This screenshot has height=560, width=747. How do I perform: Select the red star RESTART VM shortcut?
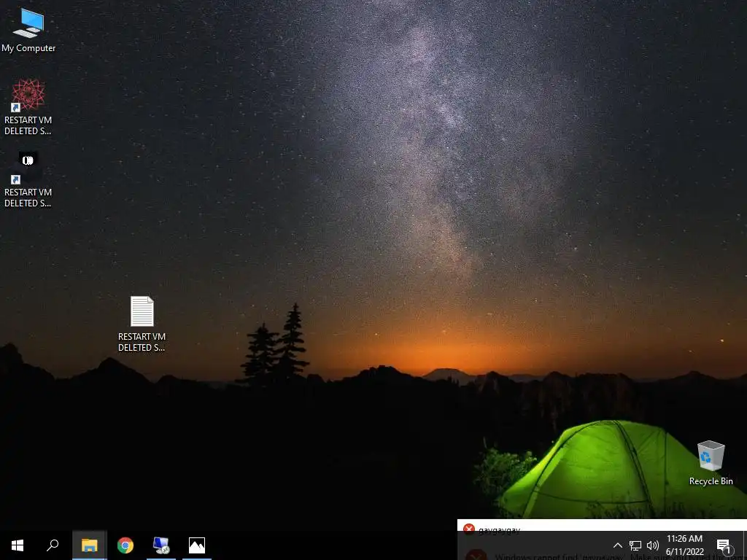28,108
